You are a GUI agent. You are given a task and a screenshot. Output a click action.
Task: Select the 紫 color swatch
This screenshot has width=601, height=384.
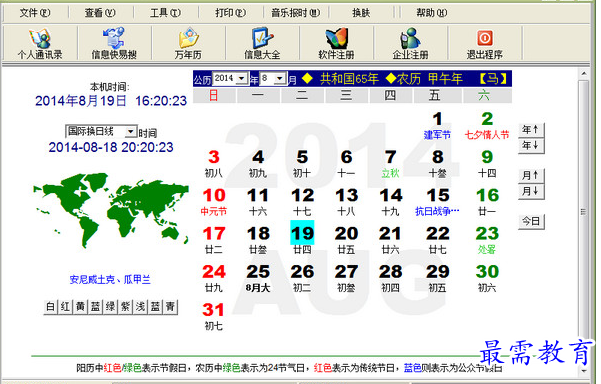pos(125,307)
